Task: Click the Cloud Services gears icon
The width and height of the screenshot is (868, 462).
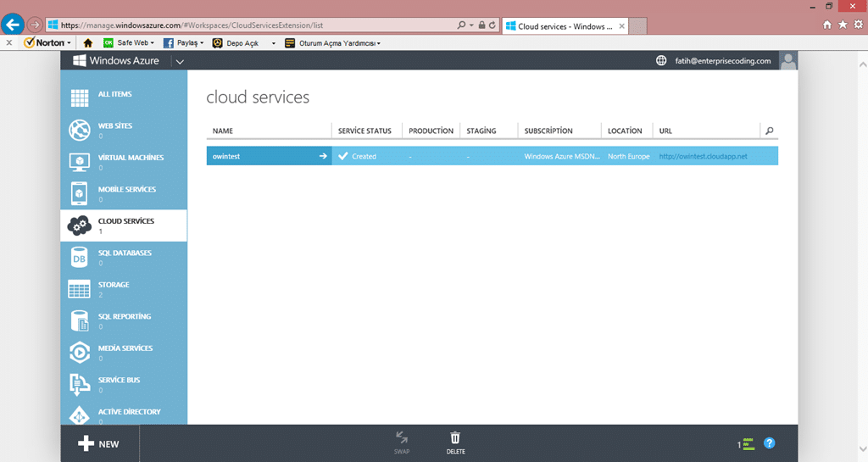Action: click(79, 225)
